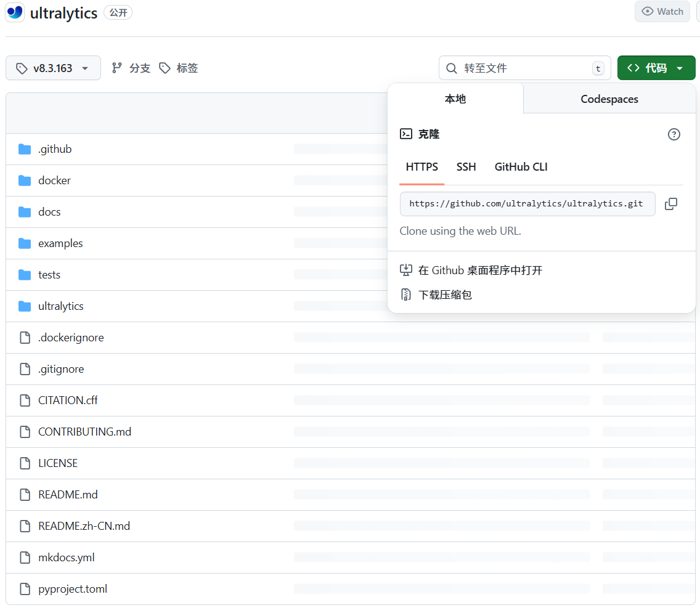Open the .gitignore file name
Screen dimensions: 700x613
(x=61, y=369)
